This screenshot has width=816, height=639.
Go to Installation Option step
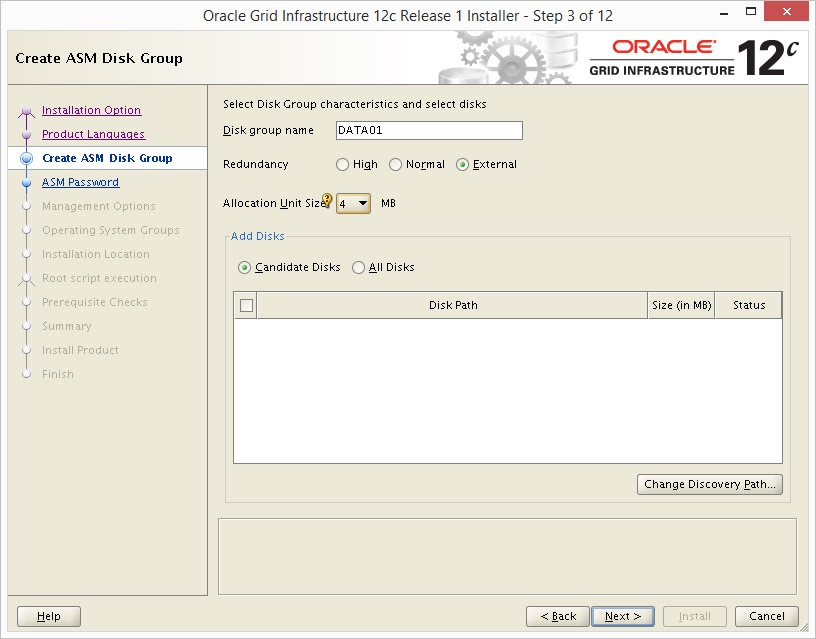[91, 110]
